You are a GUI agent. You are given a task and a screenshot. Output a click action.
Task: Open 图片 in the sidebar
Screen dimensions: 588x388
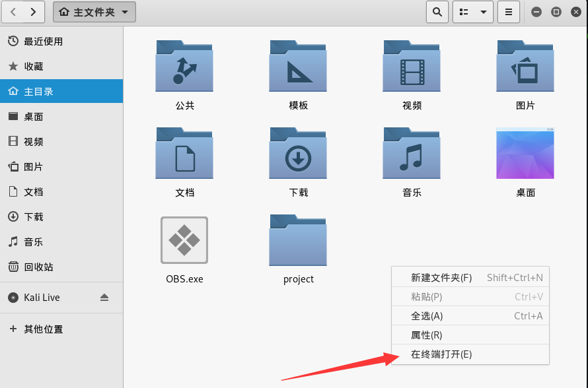coord(61,167)
